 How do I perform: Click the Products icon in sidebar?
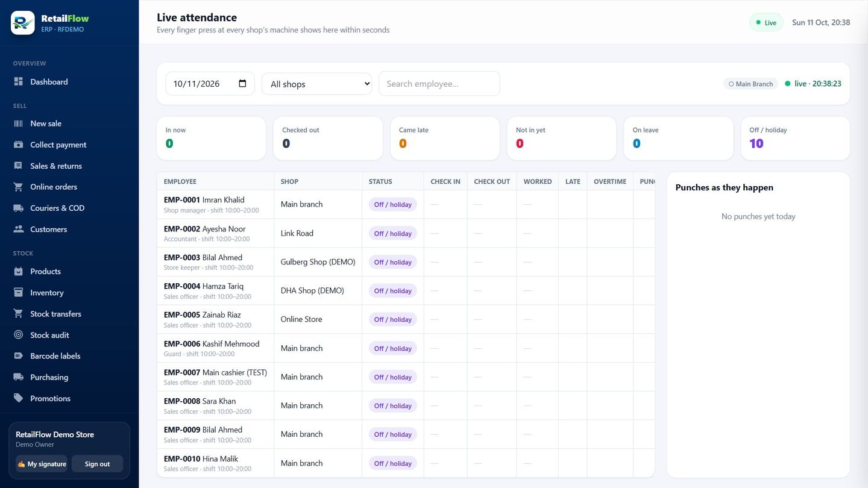point(19,272)
